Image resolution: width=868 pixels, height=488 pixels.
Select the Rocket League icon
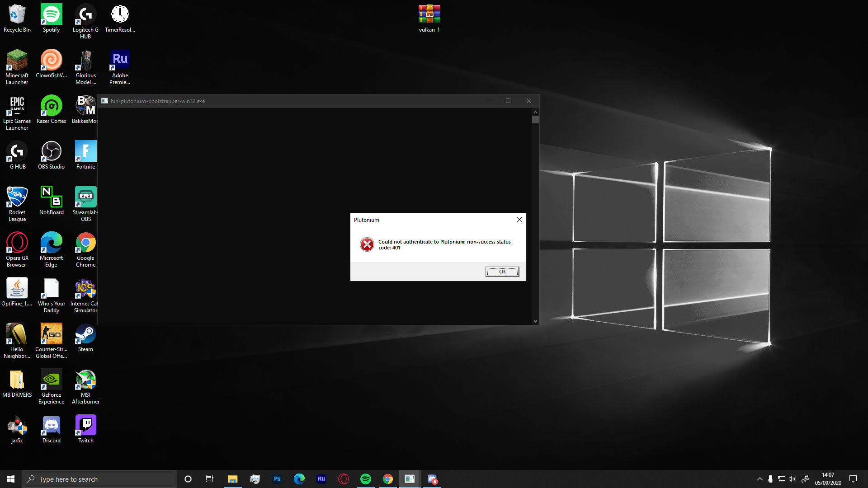click(x=17, y=204)
